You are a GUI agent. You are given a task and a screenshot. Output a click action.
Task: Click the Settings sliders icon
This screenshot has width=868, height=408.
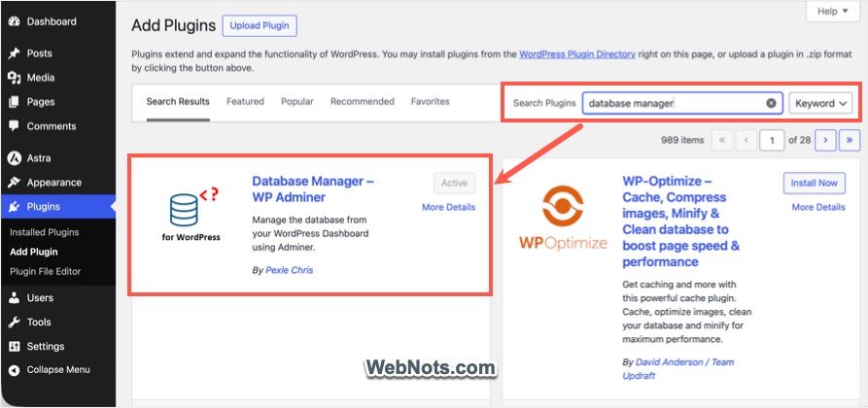(x=14, y=347)
